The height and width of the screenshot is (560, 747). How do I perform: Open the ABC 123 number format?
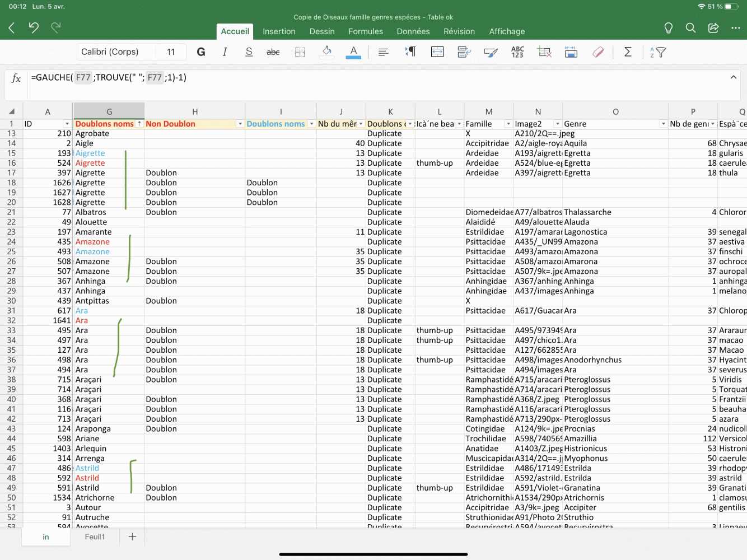517,52
